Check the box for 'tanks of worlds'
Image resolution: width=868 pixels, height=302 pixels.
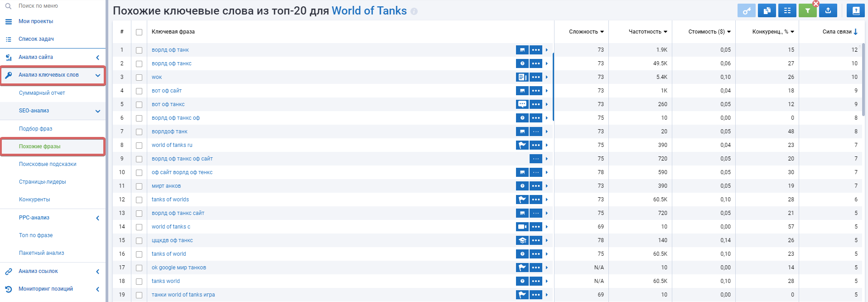139,200
